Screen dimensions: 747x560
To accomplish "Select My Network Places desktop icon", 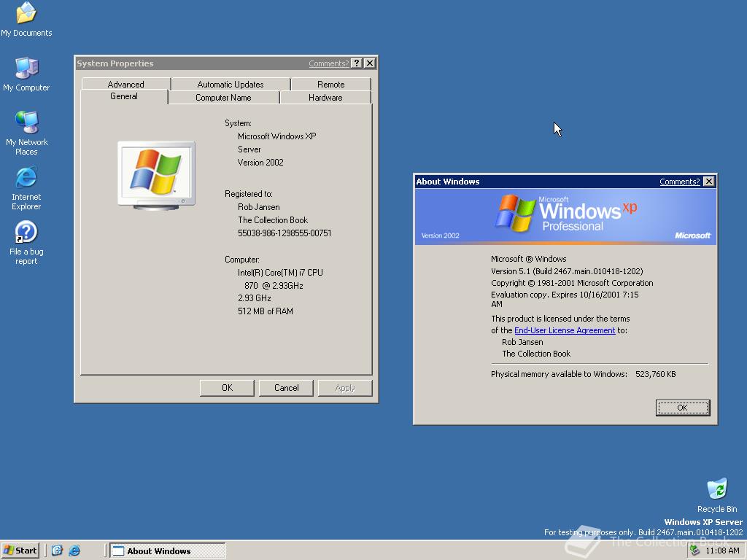I will click(26, 133).
